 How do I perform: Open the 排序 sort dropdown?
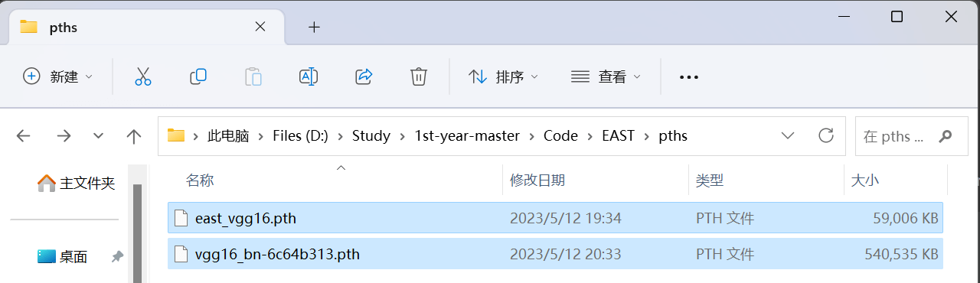503,76
